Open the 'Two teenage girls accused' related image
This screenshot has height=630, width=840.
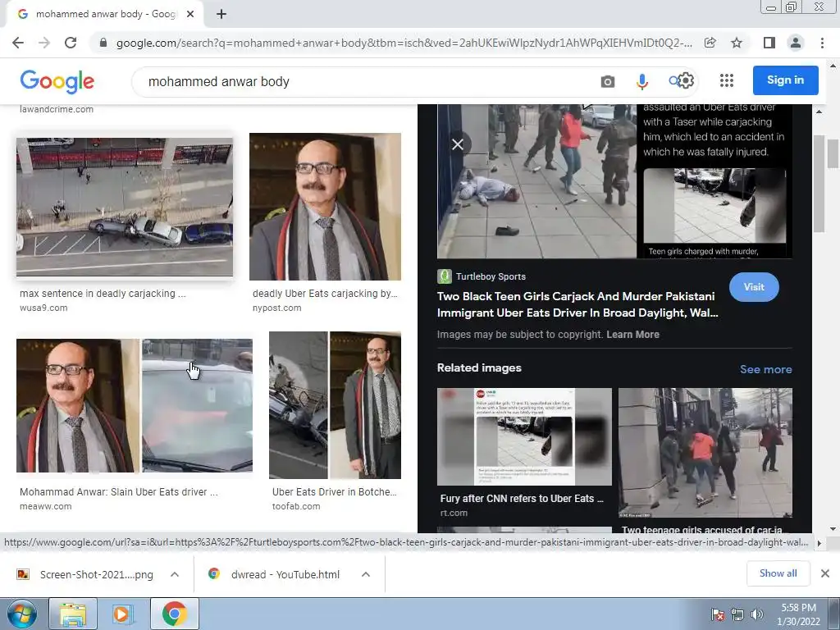tap(705, 453)
